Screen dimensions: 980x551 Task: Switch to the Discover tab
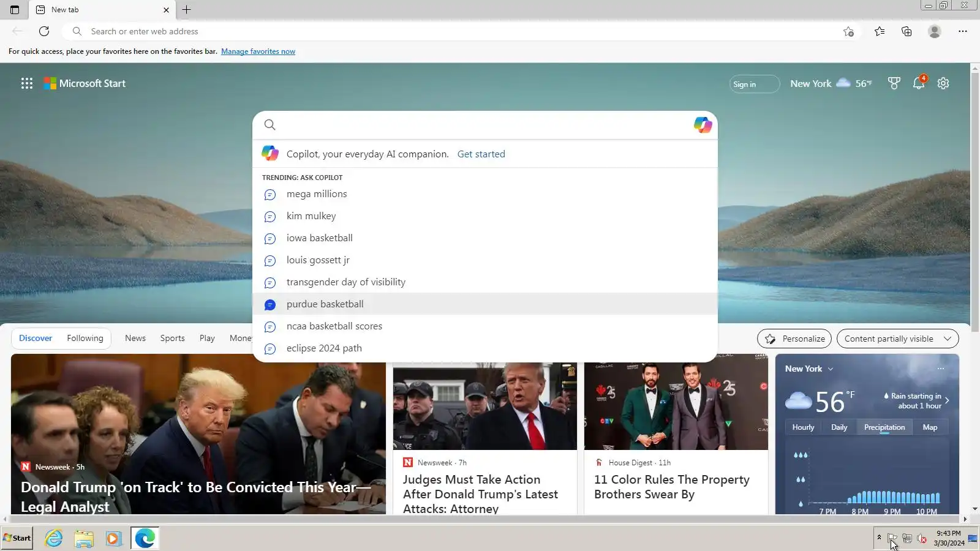click(36, 338)
